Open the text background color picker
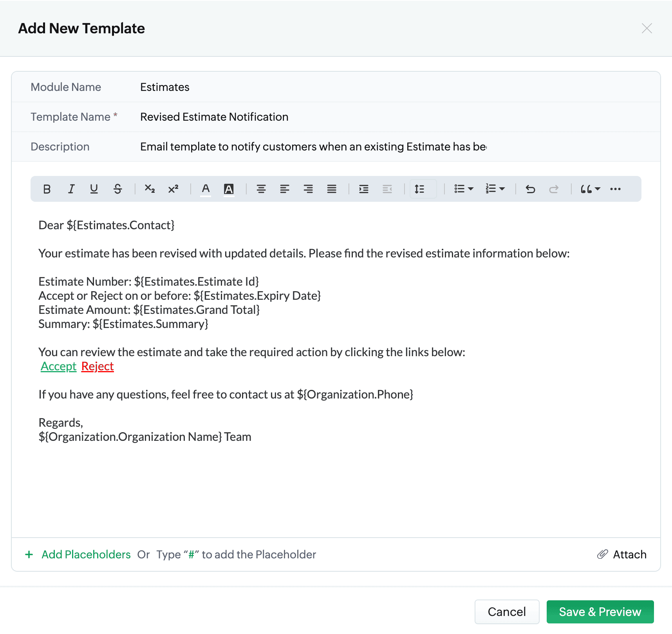The width and height of the screenshot is (672, 634). (x=229, y=189)
